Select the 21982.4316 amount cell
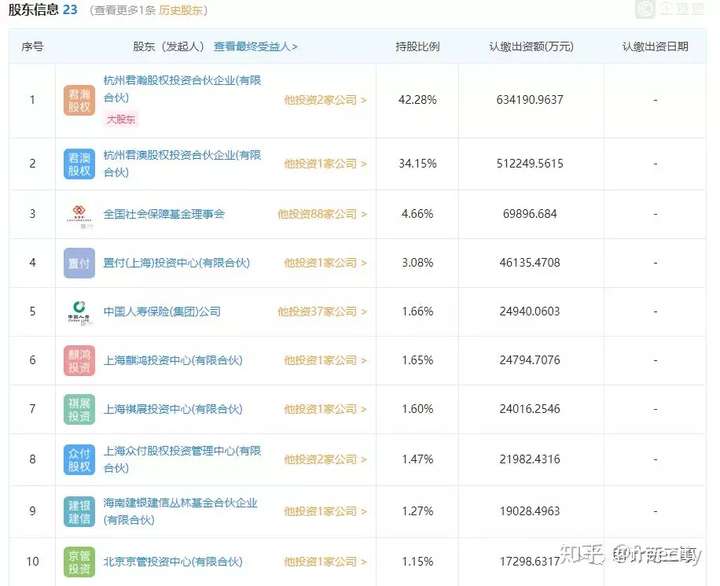This screenshot has width=720, height=586. tap(530, 459)
